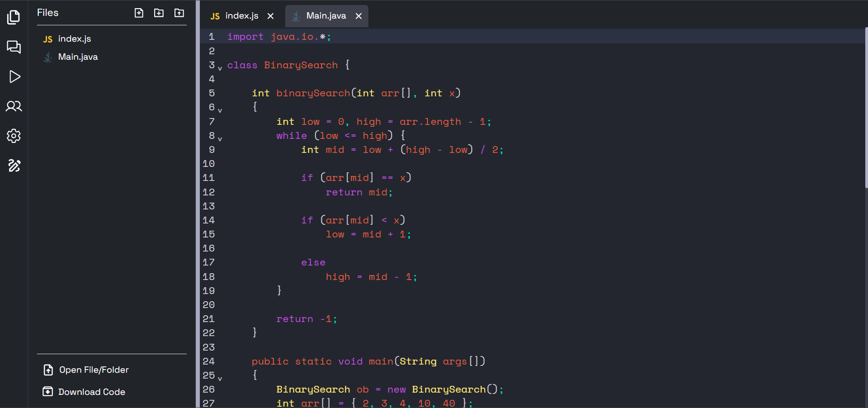The width and height of the screenshot is (868, 408).
Task: Click Java icon beside Main.java in file list
Action: click(48, 57)
